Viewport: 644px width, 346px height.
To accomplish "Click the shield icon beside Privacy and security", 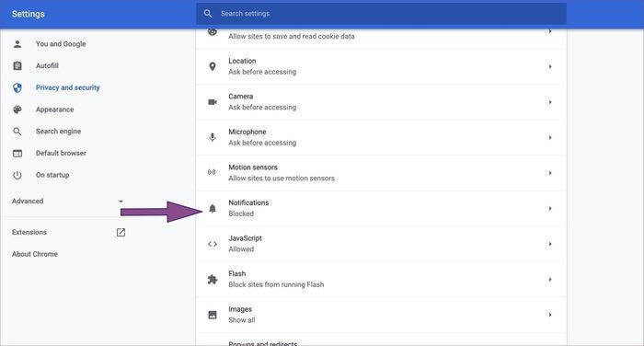I will [17, 87].
